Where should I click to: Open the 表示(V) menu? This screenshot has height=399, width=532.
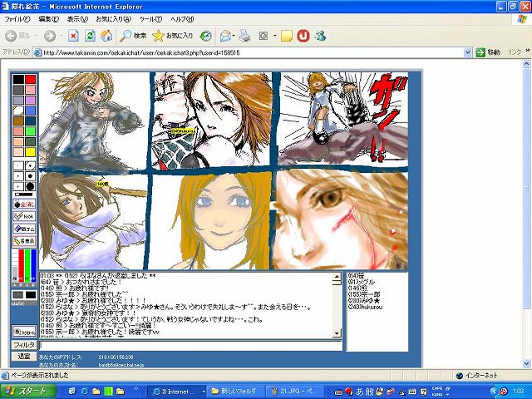[77, 19]
